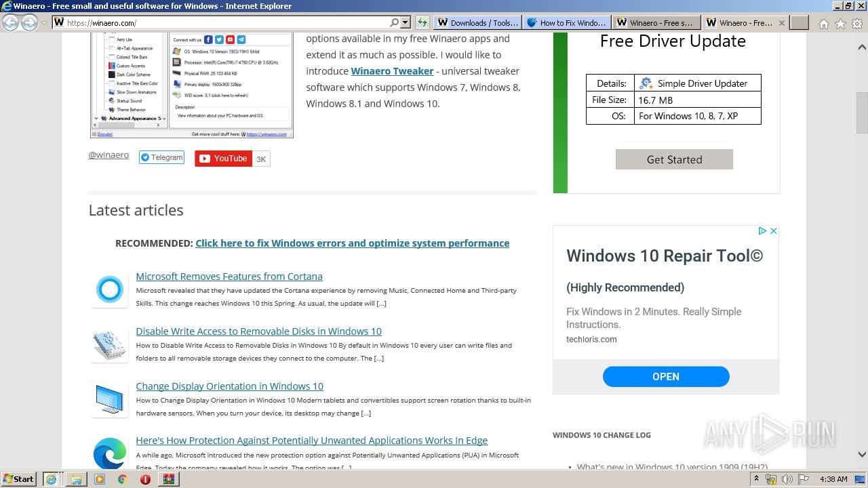Click the AdChoices triangle icon
Screen dimensions: 868x488
762,231
